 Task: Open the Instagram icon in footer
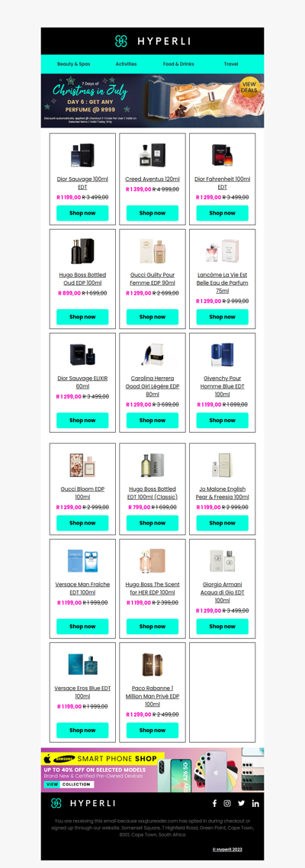(x=227, y=803)
